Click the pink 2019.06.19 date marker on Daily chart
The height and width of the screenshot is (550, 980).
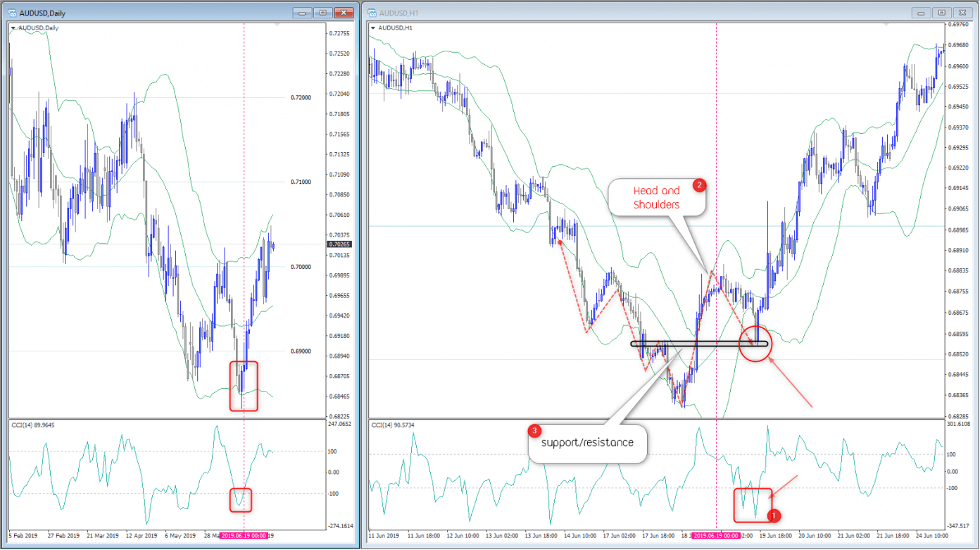(x=244, y=536)
